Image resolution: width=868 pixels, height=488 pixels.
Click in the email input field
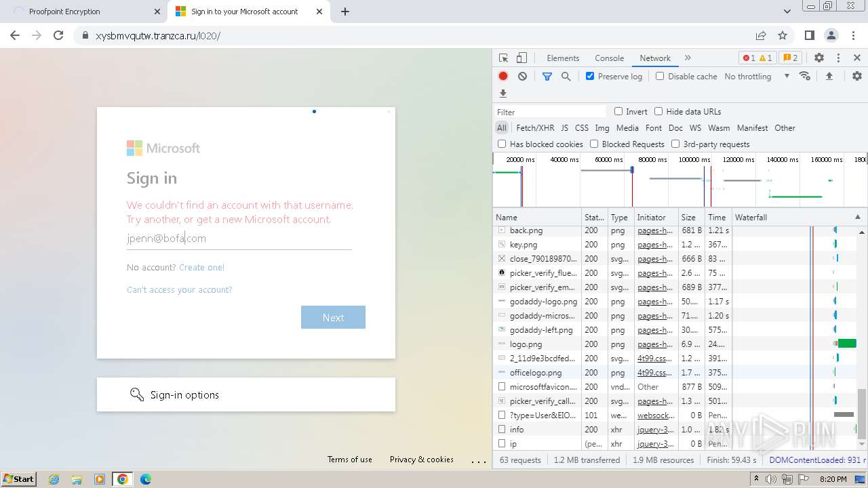coord(239,239)
